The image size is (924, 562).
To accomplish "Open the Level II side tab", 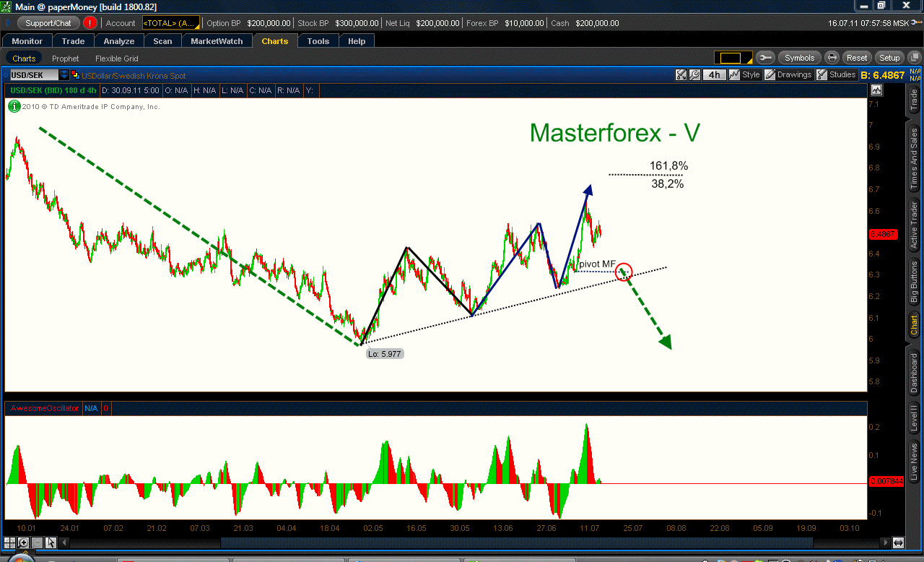I will (914, 419).
